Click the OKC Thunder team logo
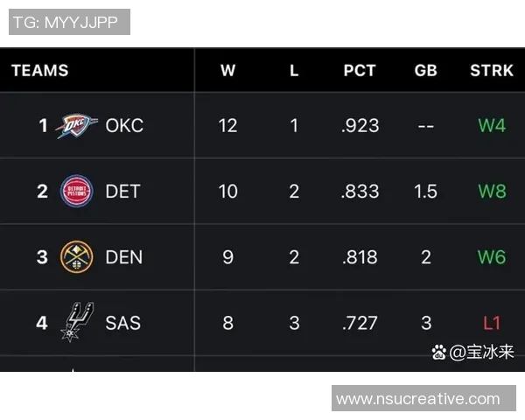The image size is (525, 420). [77, 126]
